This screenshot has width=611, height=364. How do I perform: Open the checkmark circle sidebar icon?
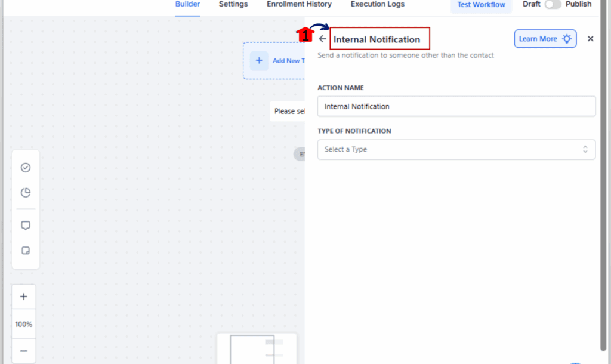26,168
